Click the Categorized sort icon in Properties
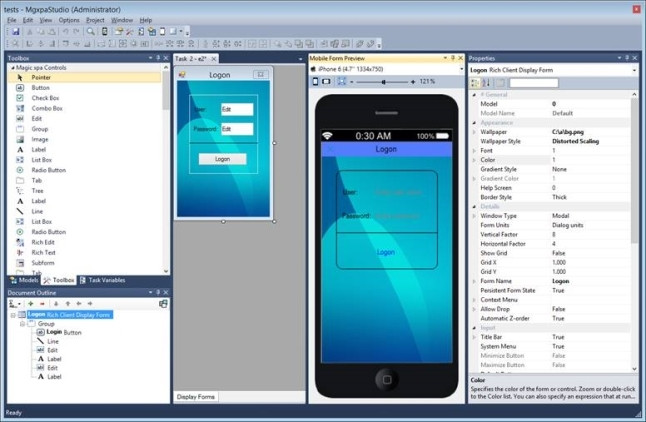 coord(476,83)
